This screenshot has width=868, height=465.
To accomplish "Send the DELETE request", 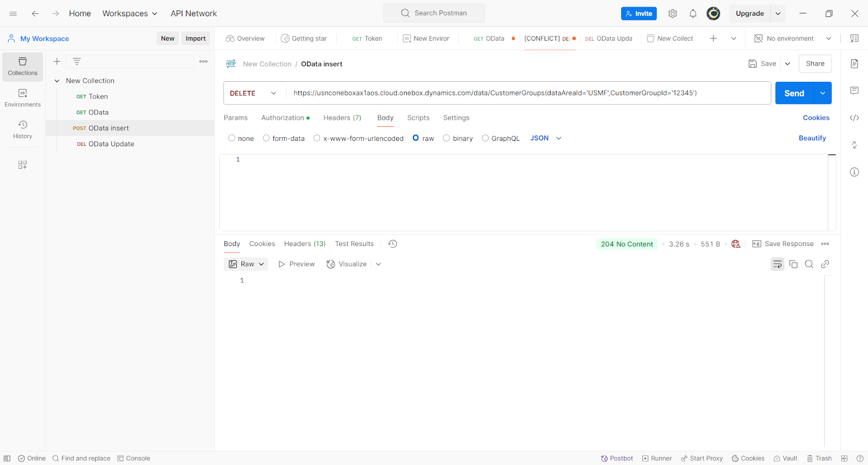I will point(794,93).
